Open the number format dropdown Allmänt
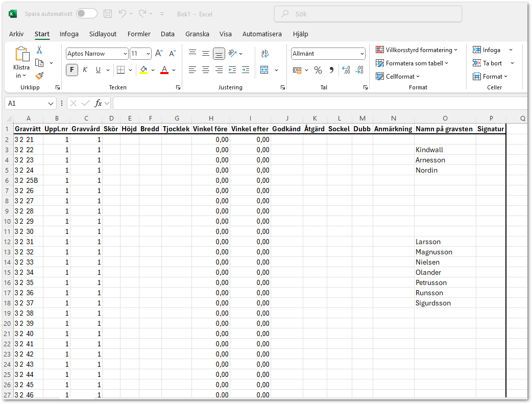Viewport: 532px width, 404px height. coord(362,54)
